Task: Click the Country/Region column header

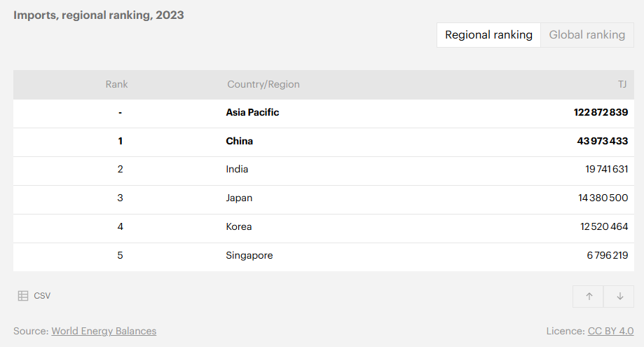Action: 263,84
